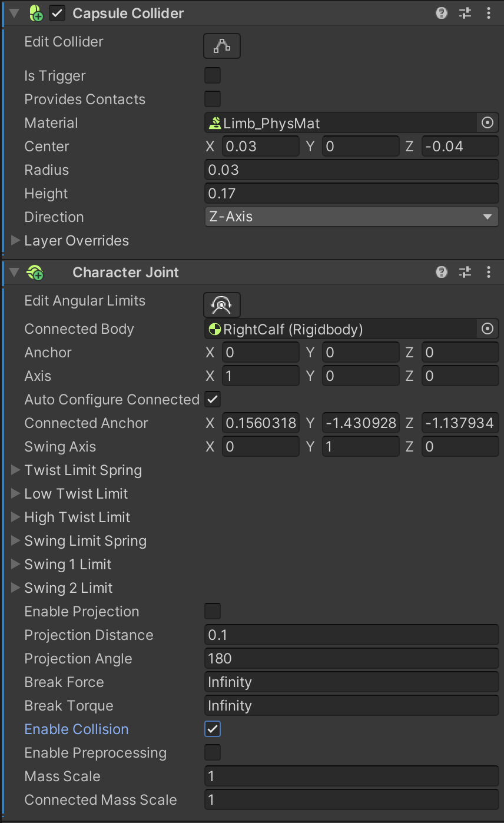The height and width of the screenshot is (823, 504).
Task: Click the Radius input field
Action: pyautogui.click(x=351, y=170)
